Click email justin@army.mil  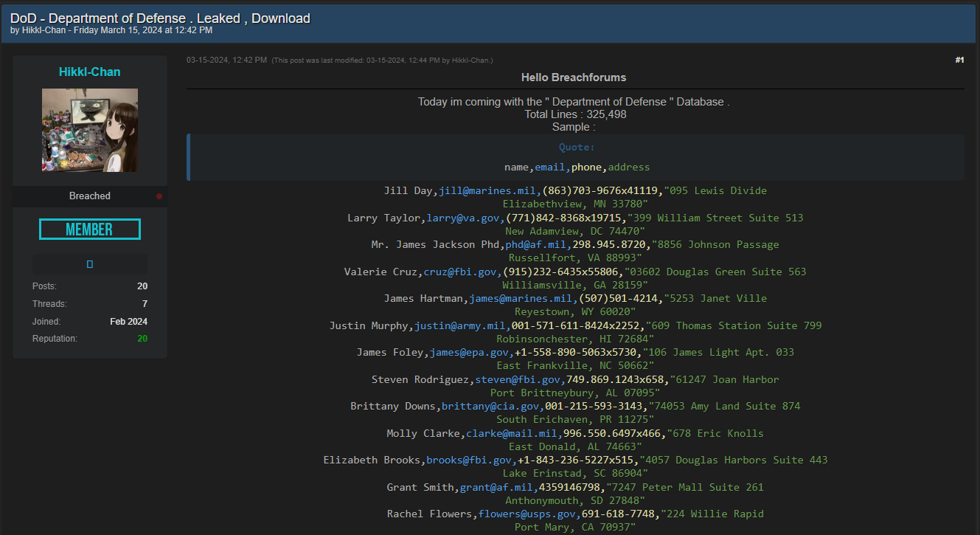point(460,326)
